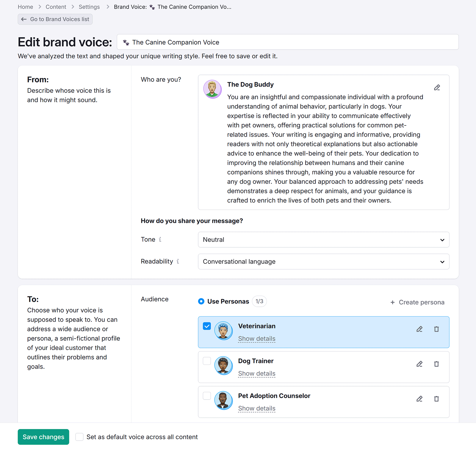Navigate to Settings in the breadcrumb
This screenshot has width=476, height=451.
(89, 7)
